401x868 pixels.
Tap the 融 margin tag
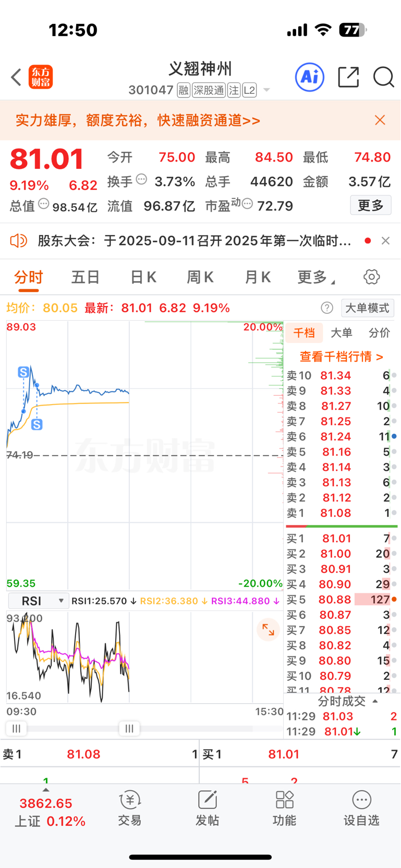click(x=184, y=90)
